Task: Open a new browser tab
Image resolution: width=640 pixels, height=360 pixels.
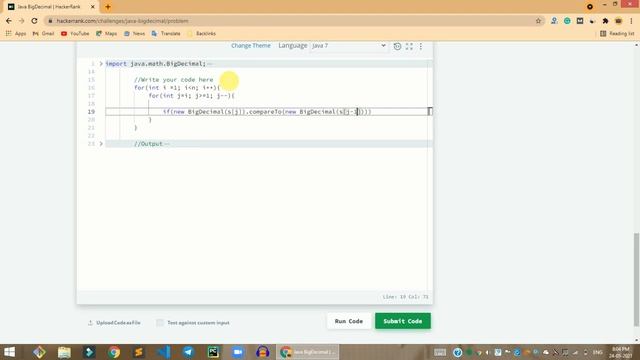Action: [x=108, y=7]
